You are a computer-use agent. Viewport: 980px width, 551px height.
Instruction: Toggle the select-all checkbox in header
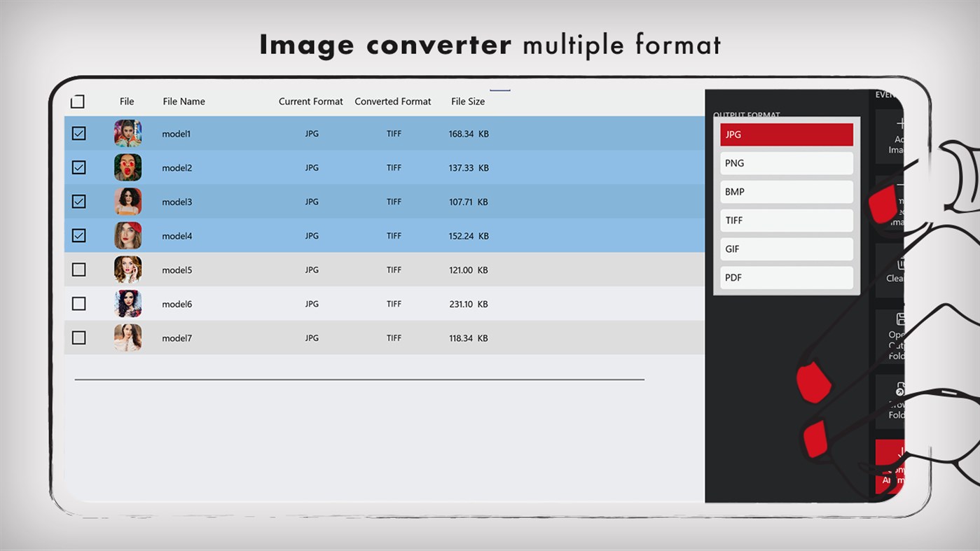[x=77, y=101]
